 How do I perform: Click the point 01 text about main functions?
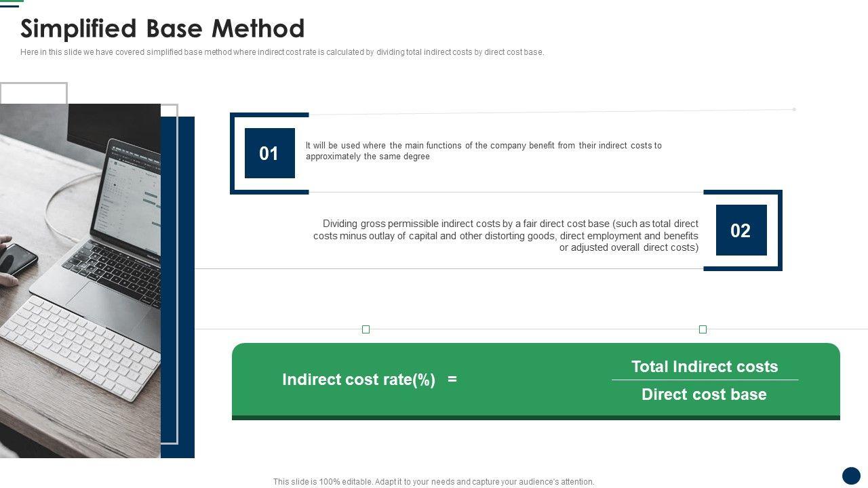[x=483, y=150]
